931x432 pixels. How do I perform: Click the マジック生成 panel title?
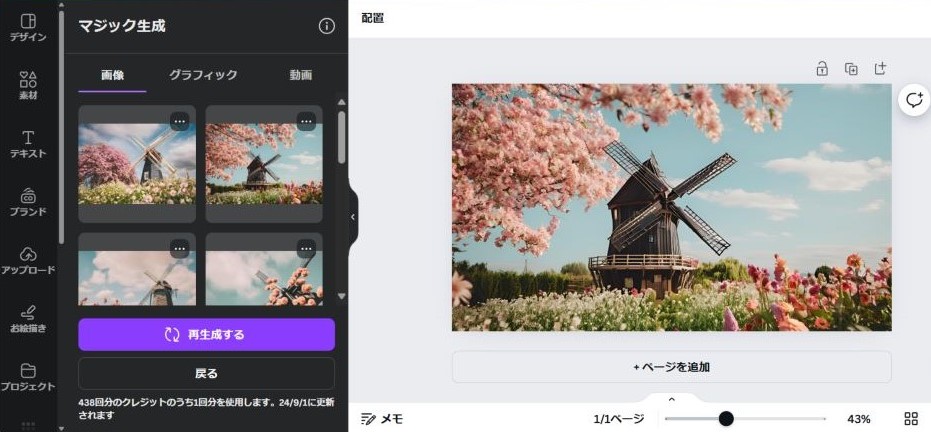(x=122, y=26)
